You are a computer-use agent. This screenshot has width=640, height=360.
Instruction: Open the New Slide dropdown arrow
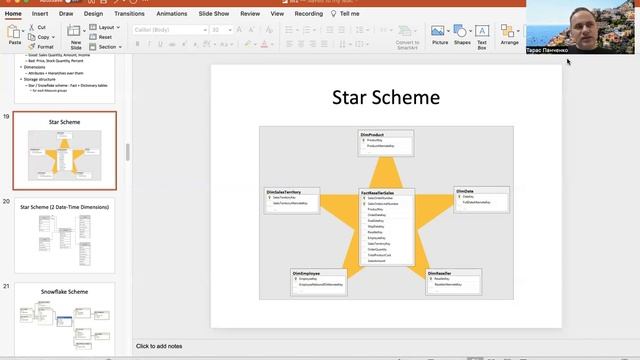[x=84, y=31]
